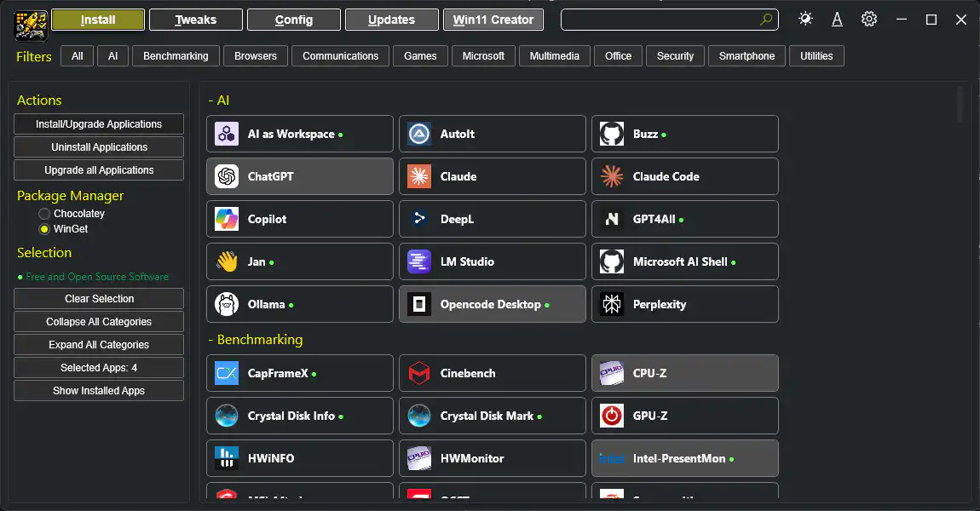
Task: Click the Buzz GitHub icon
Action: pyautogui.click(x=611, y=134)
